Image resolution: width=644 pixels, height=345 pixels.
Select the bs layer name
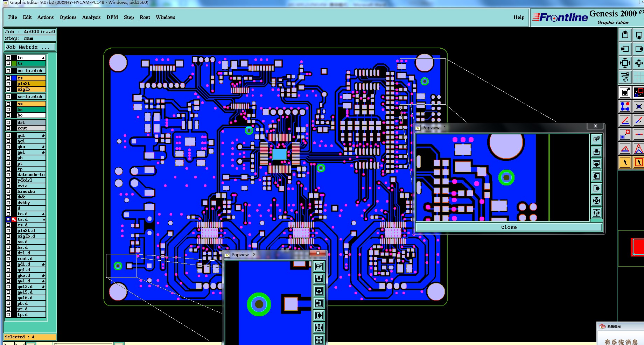[x=31, y=110]
